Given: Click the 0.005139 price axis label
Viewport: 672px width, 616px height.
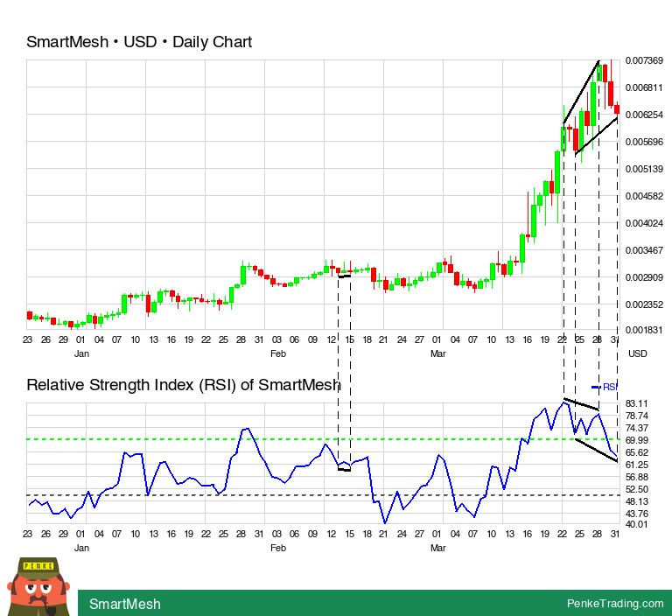Looking at the screenshot, I should tap(644, 169).
